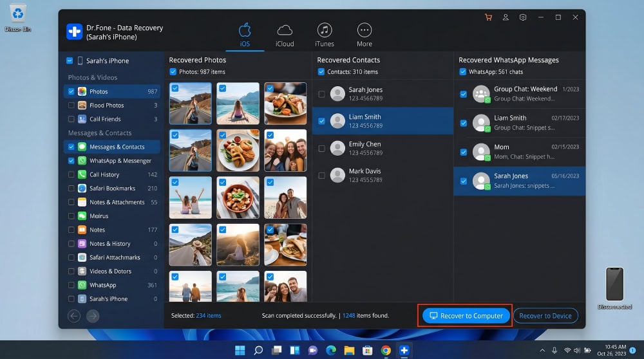Toggle the Sarah's iPhone device checkbox
The image size is (644, 359).
point(70,60)
